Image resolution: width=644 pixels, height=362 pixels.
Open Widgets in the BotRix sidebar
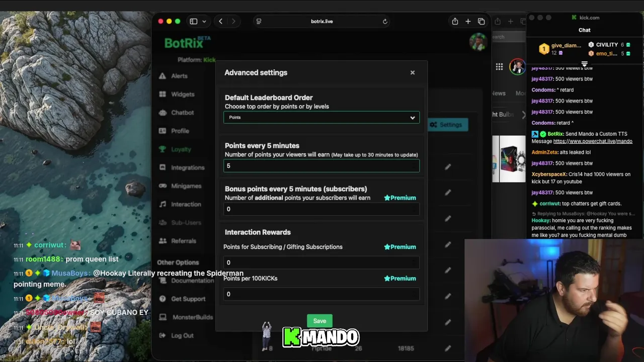[x=183, y=94]
